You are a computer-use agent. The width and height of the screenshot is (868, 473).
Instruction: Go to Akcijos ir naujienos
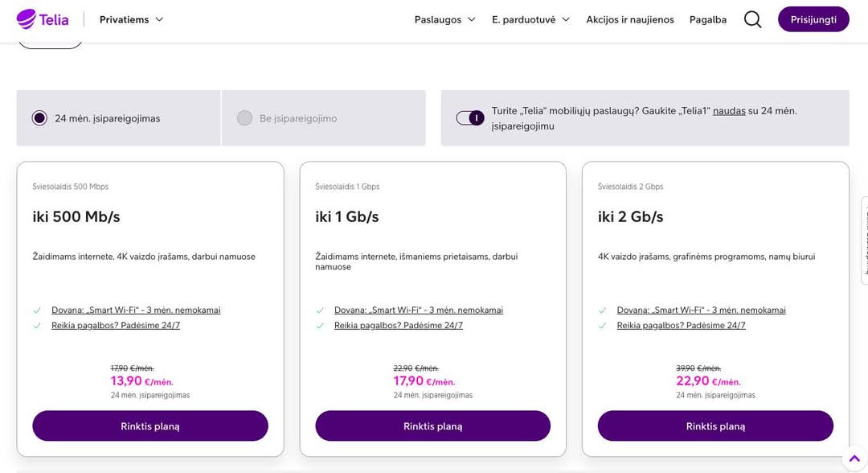[x=630, y=19]
